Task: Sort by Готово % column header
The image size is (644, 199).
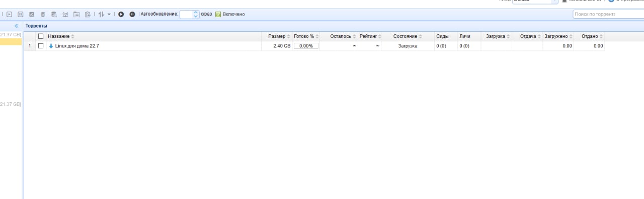Action: click(x=306, y=36)
